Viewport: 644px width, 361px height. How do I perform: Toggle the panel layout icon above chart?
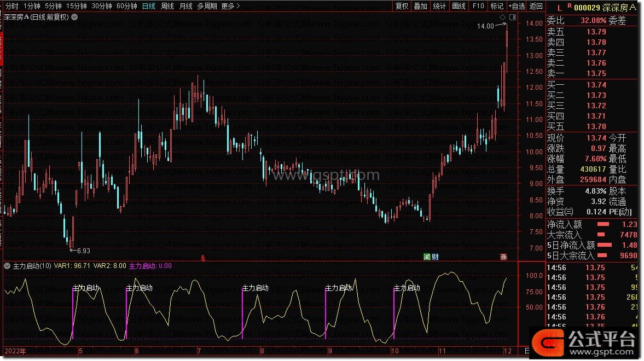pyautogui.click(x=513, y=18)
